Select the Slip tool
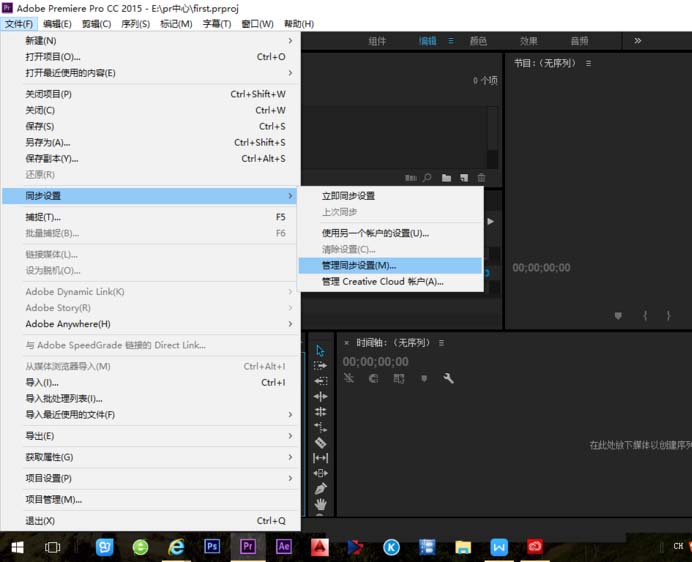 (x=320, y=458)
